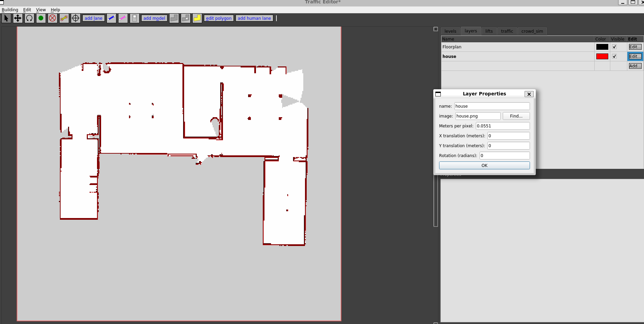
Task: Open the View menu
Action: coord(41,10)
